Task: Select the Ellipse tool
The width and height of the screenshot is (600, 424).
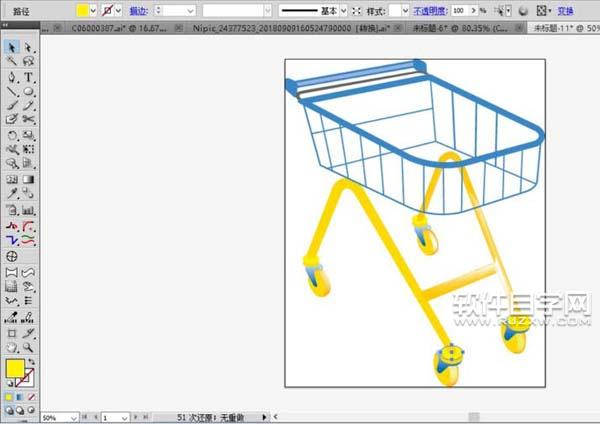Action: tap(28, 91)
